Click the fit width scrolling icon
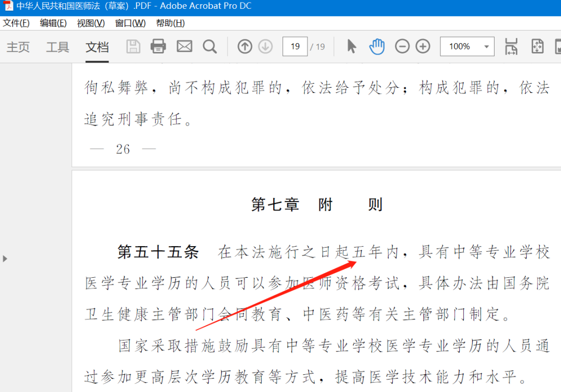 point(511,47)
